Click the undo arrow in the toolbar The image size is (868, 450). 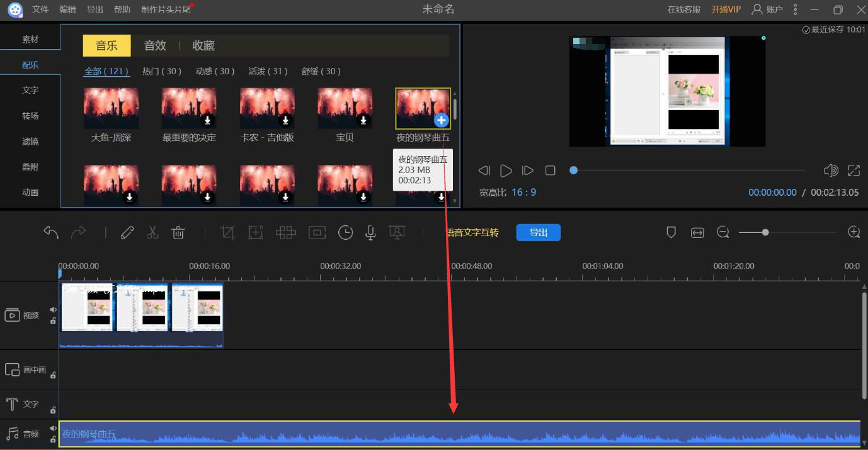[51, 233]
